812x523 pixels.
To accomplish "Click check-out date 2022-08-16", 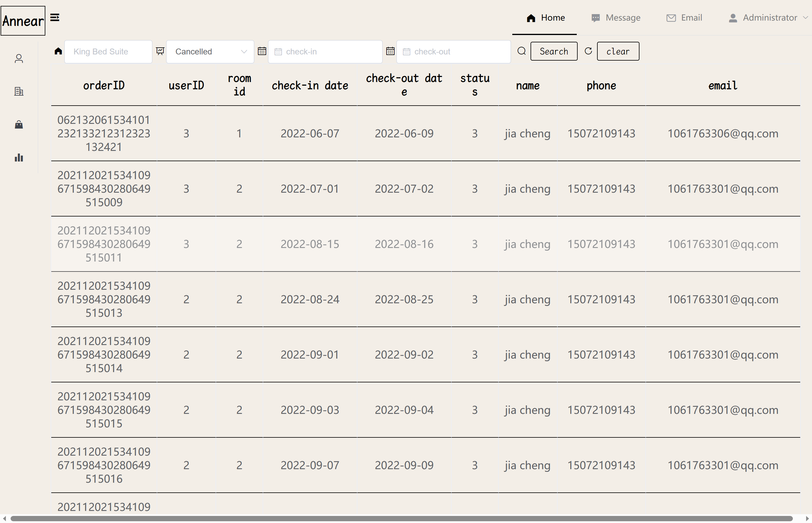I will [x=404, y=244].
